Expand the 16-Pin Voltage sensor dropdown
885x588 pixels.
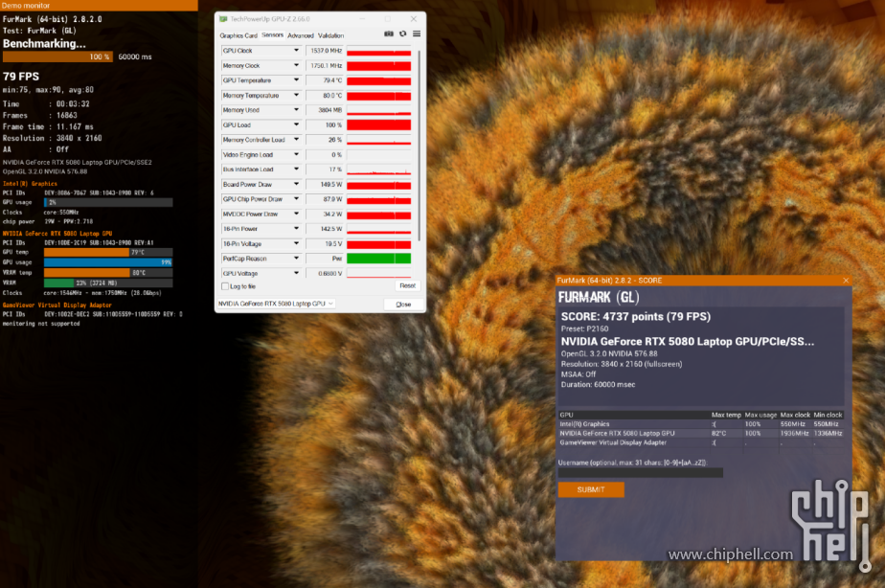click(296, 244)
